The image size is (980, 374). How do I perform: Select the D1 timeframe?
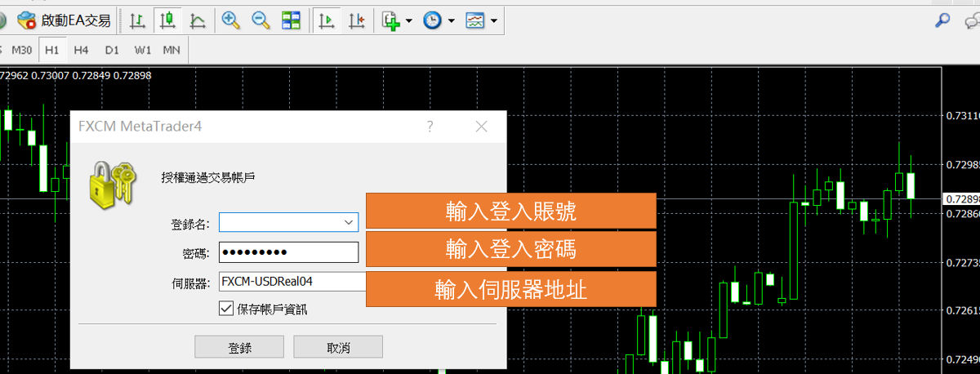(112, 50)
